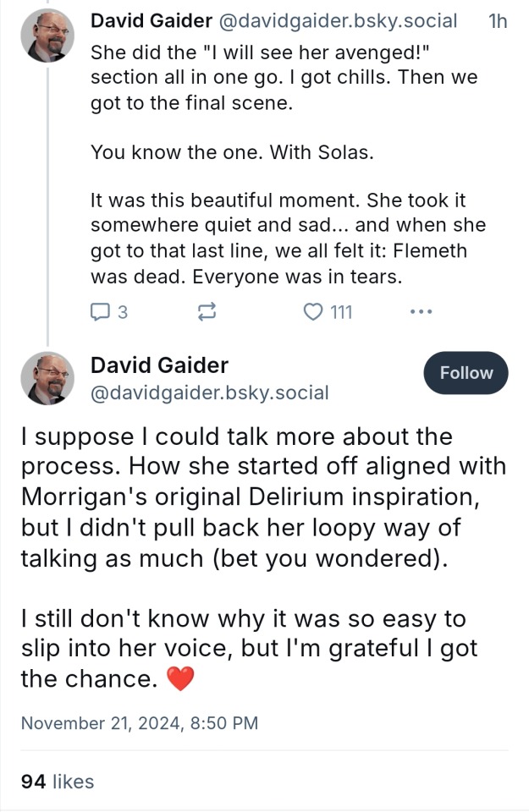Open the profile avatar beside the Follow button
Viewport: 529px width, 812px height.
(x=47, y=378)
